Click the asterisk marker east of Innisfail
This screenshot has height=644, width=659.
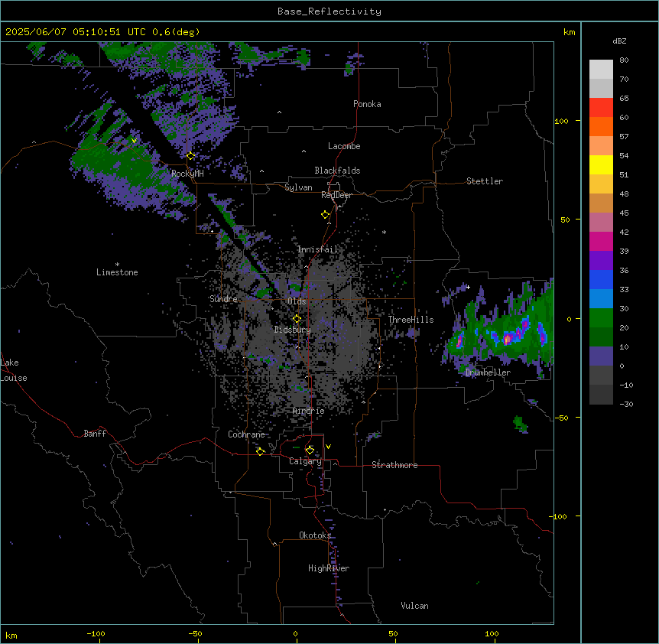[384, 233]
